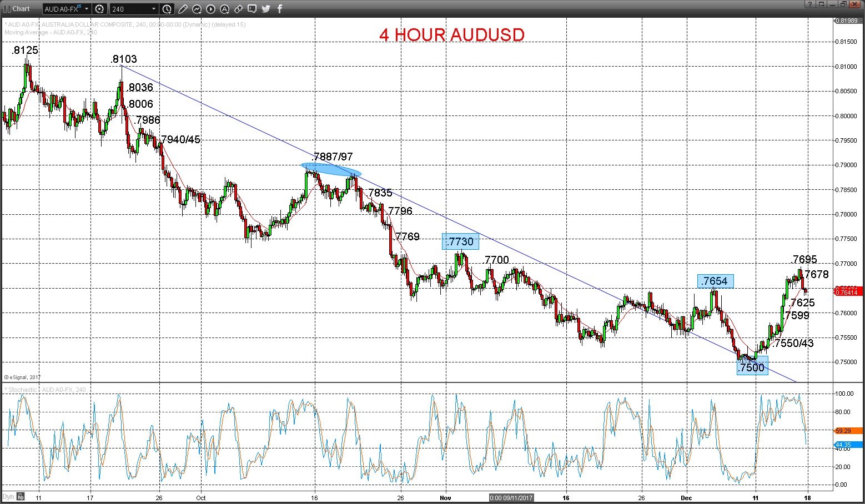Click the blue ellipse near 7887/97
The image size is (865, 504).
[331, 169]
